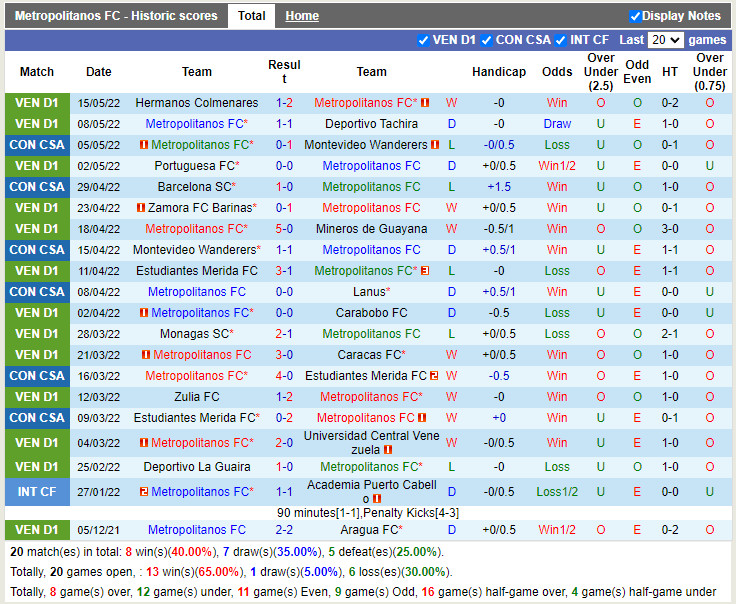Click the red card badge after Estudiantes Merida FC 16/03/22
Screen dimensions: 736x604
[434, 376]
